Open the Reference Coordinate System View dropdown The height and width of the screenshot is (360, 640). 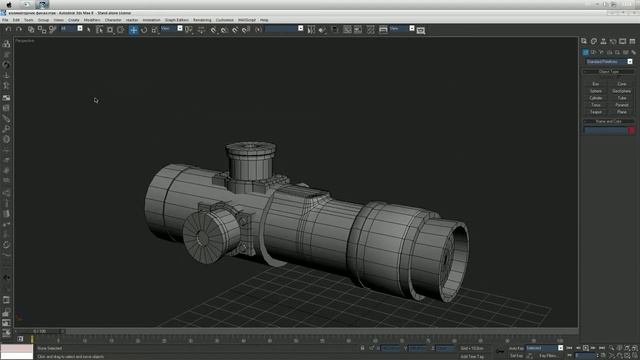point(171,29)
